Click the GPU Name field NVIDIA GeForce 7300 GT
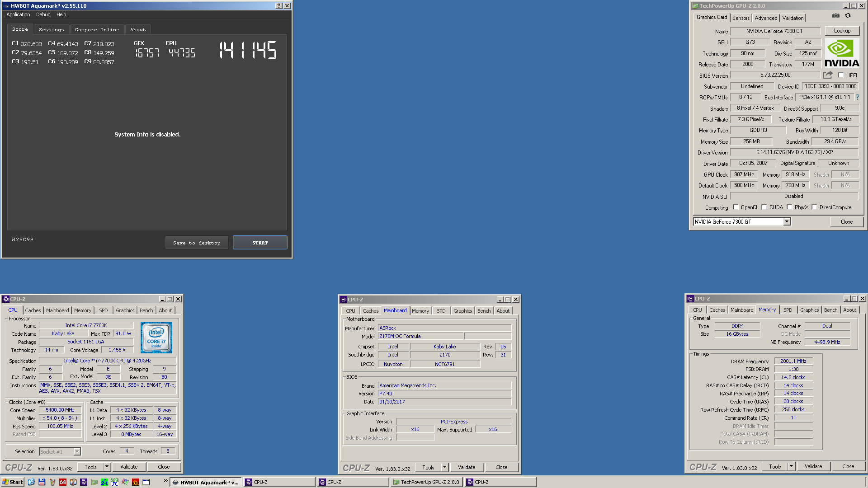This screenshot has height=488, width=868. pos(775,31)
